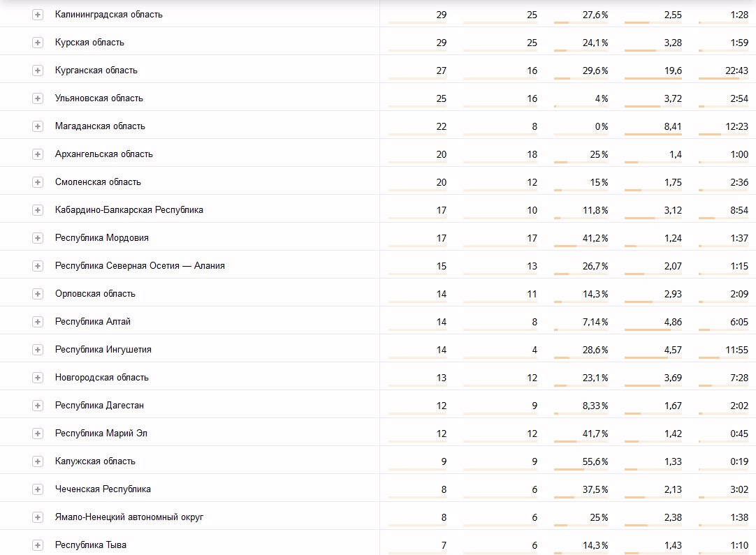Click the Республика Дагестан row label
Viewport: 756px width, 555px height.
(x=99, y=406)
